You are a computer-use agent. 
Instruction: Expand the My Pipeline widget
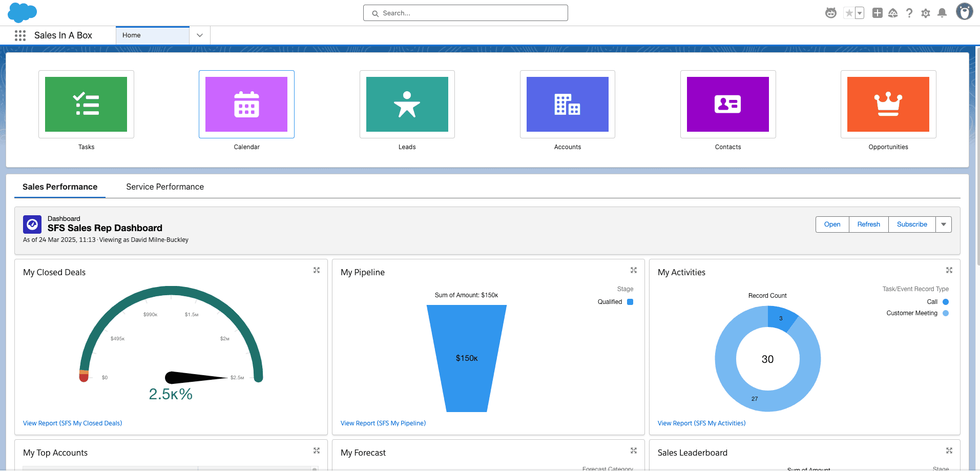click(634, 270)
